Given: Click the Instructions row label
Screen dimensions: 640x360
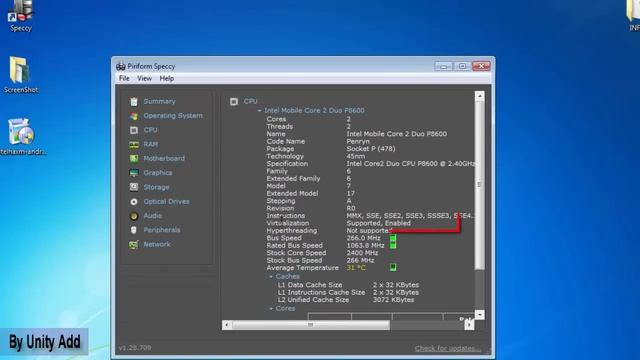Looking at the screenshot, I should (286, 216).
